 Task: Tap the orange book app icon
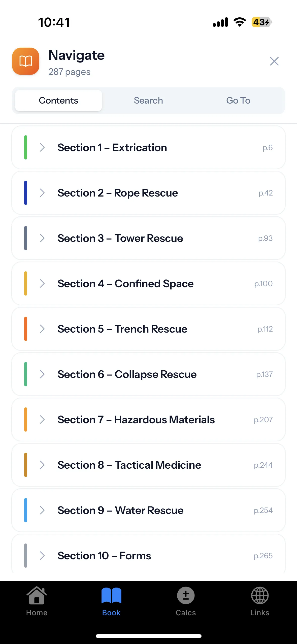[26, 61]
